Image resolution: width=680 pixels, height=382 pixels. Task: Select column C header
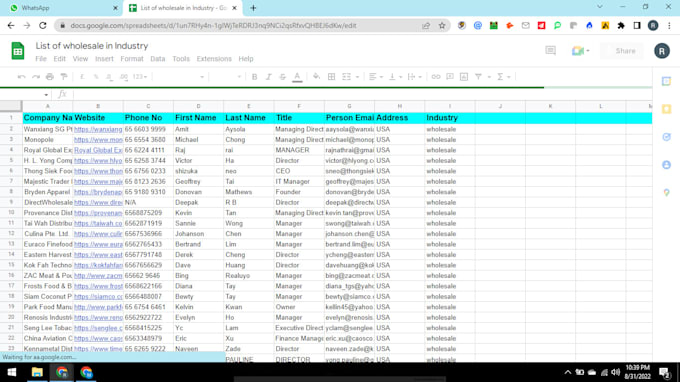[x=148, y=106]
